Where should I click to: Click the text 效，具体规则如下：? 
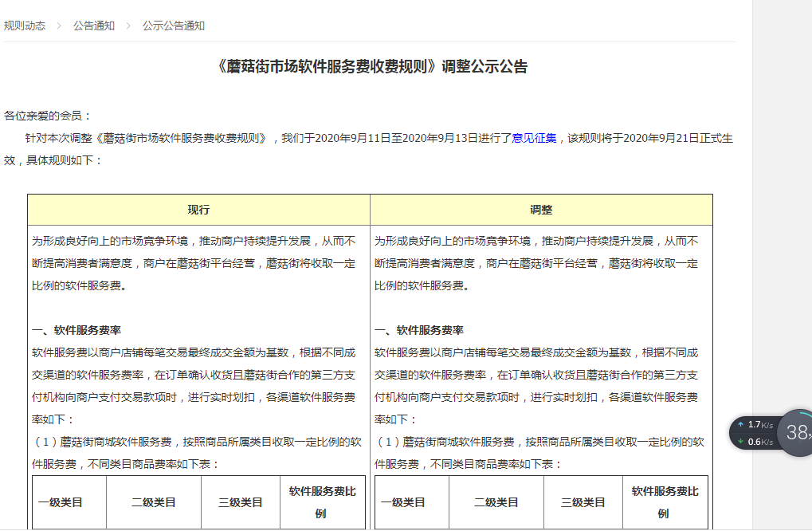(x=53, y=160)
